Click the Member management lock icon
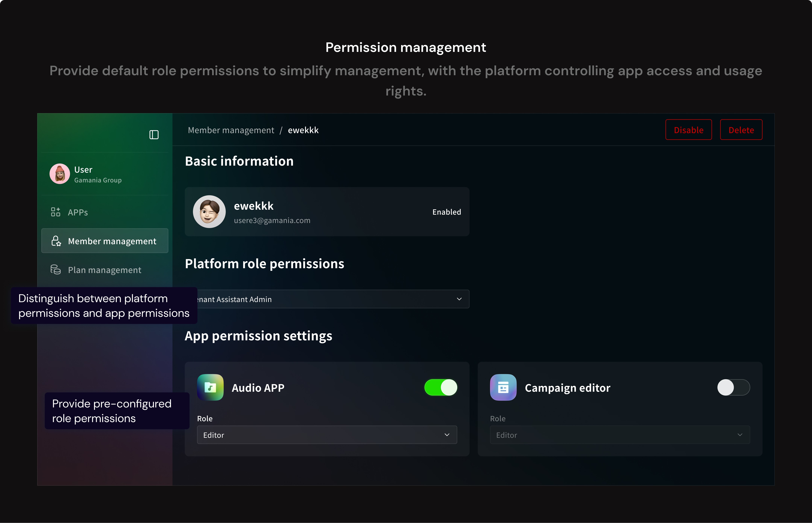The width and height of the screenshot is (812, 523). click(x=56, y=241)
